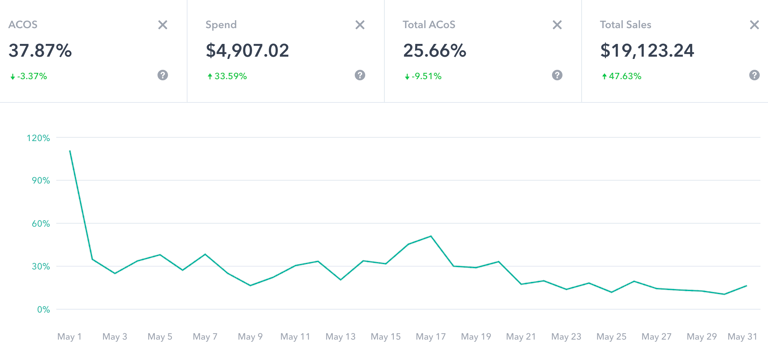Click the 30% y-axis label

click(42, 267)
